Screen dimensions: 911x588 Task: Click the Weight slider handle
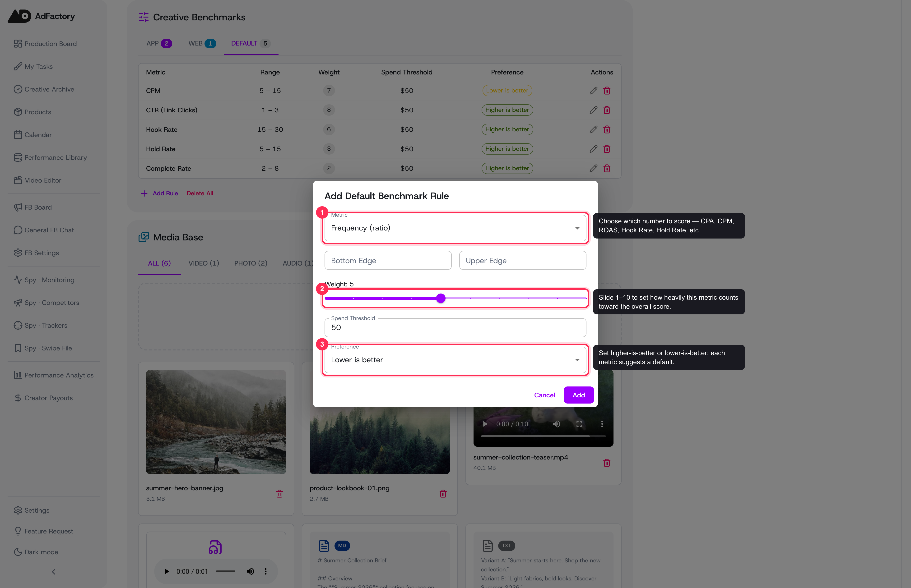(440, 298)
